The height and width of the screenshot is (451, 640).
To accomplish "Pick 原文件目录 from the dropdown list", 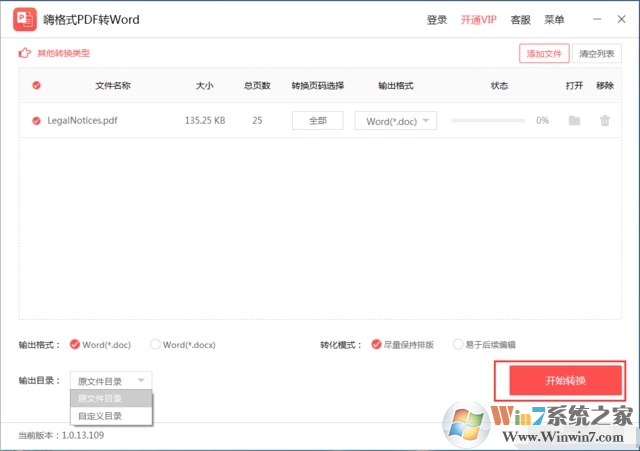I will pyautogui.click(x=111, y=398).
